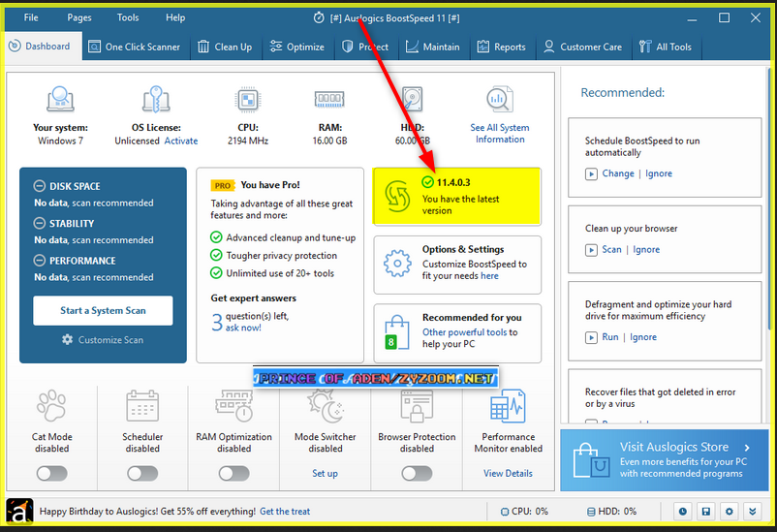Open the Clean Up tab
Image resolution: width=777 pixels, height=532 pixels.
[225, 47]
